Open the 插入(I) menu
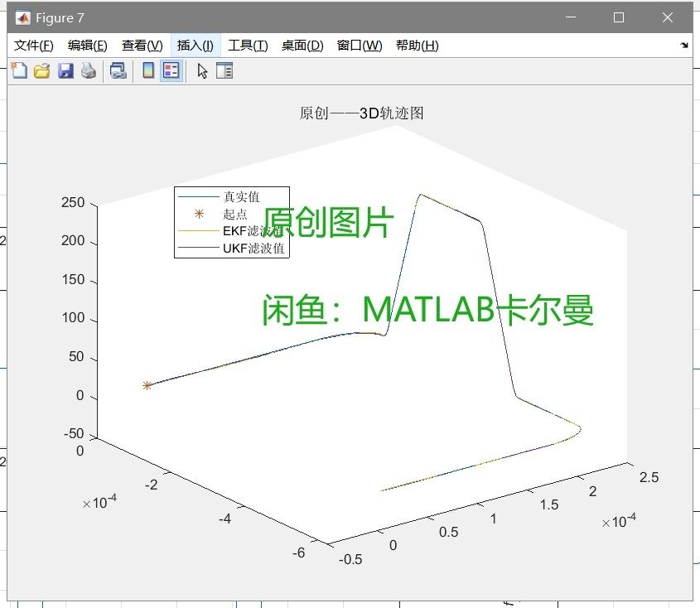The height and width of the screenshot is (608, 700). [x=196, y=45]
